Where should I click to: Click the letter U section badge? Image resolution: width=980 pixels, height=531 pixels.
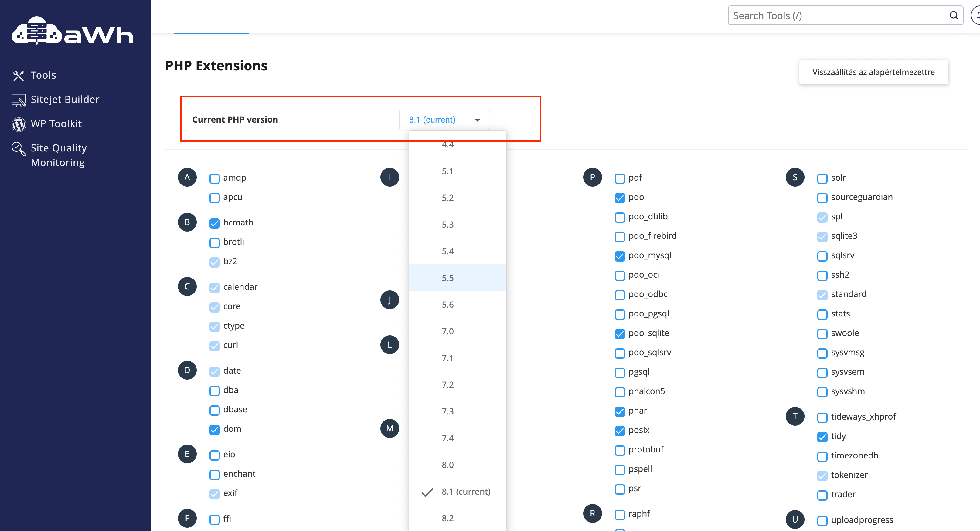(795, 519)
